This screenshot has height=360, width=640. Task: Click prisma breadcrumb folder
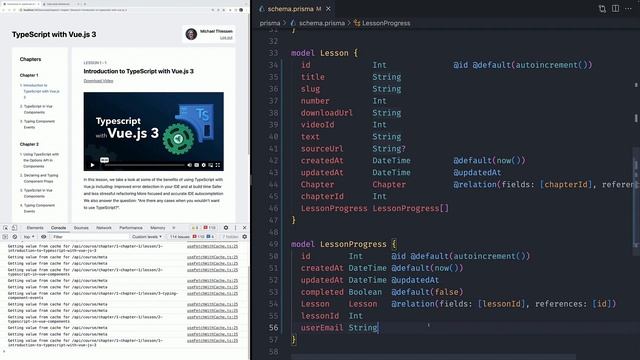270,23
